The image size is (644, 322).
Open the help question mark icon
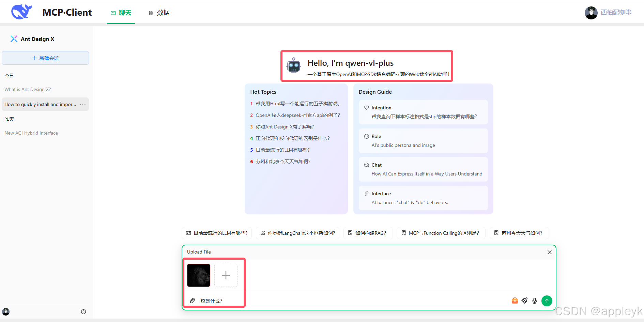83,312
